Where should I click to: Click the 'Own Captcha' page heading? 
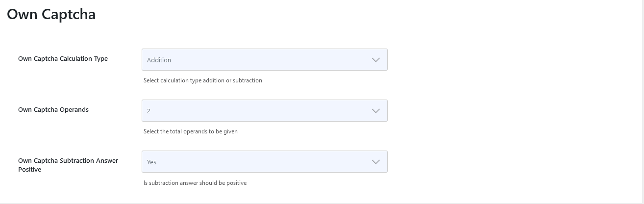[51, 14]
